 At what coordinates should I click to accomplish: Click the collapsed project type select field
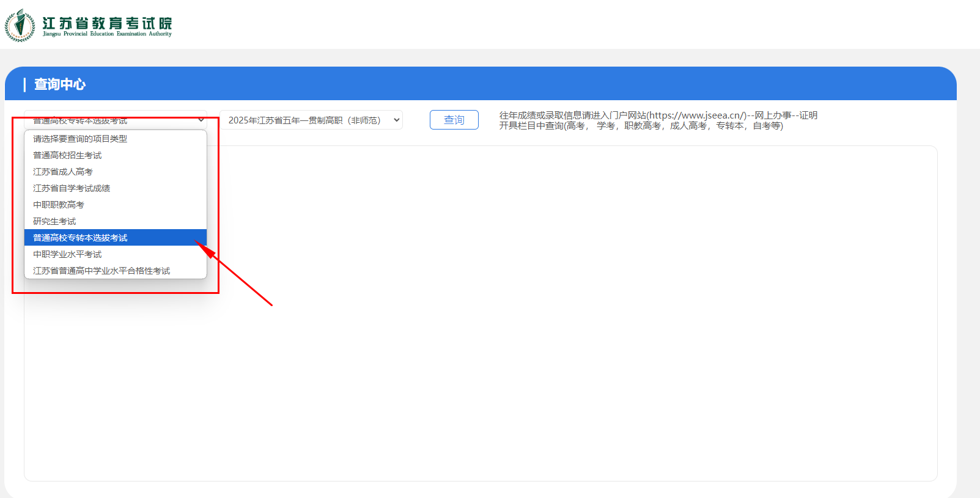pos(110,121)
